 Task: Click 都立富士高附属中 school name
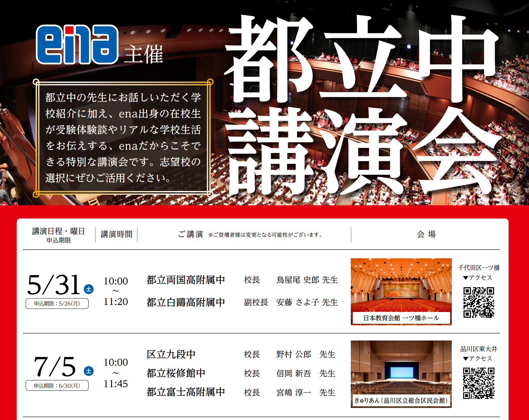186,392
